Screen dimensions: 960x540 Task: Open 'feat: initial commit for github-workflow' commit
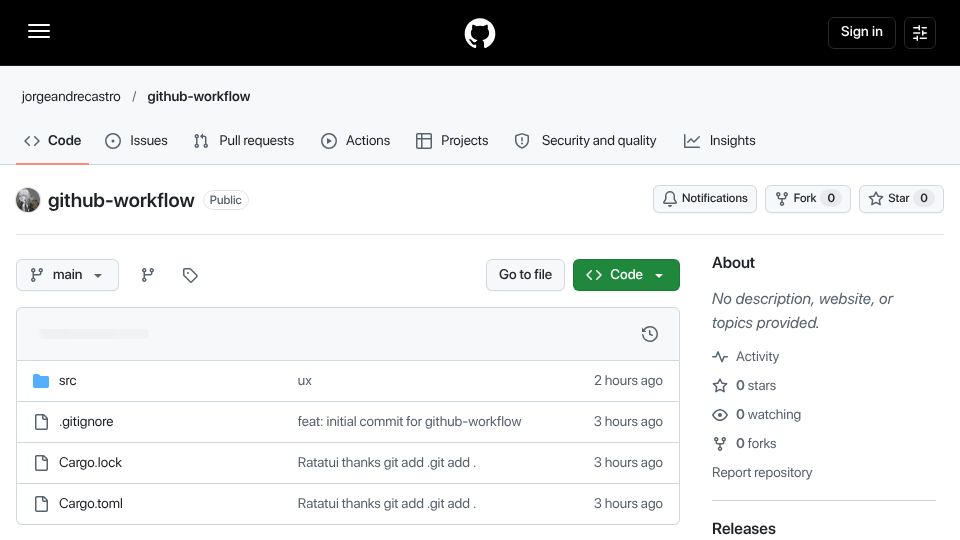pos(409,422)
